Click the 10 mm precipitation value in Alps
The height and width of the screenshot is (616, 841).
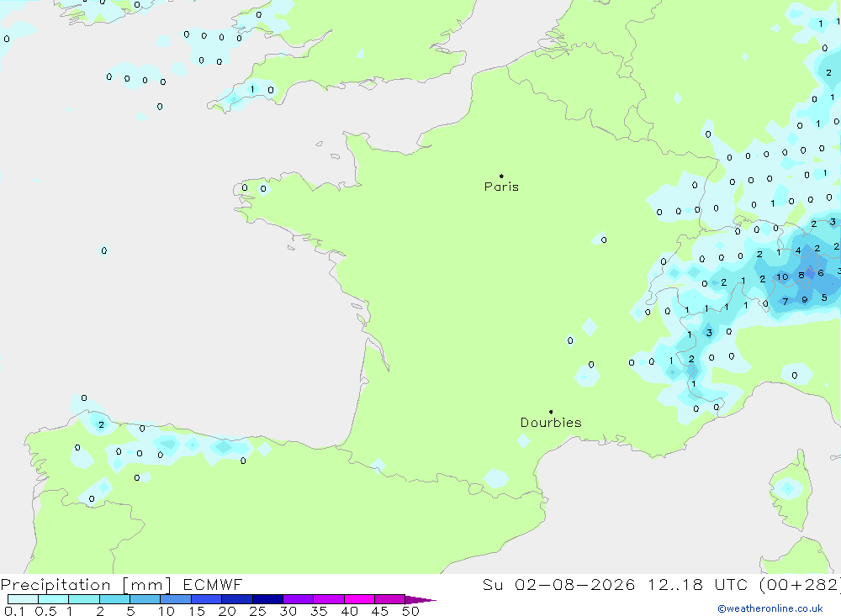pos(782,277)
